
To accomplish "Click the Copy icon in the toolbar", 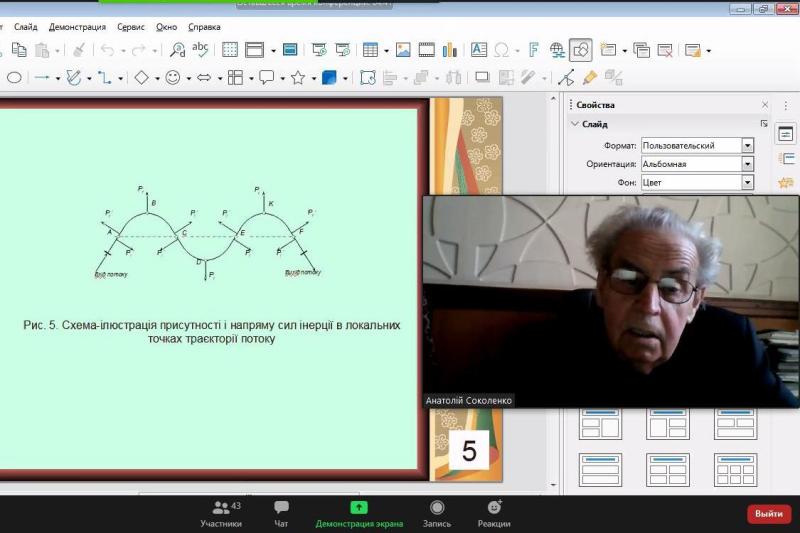I will click(x=19, y=50).
